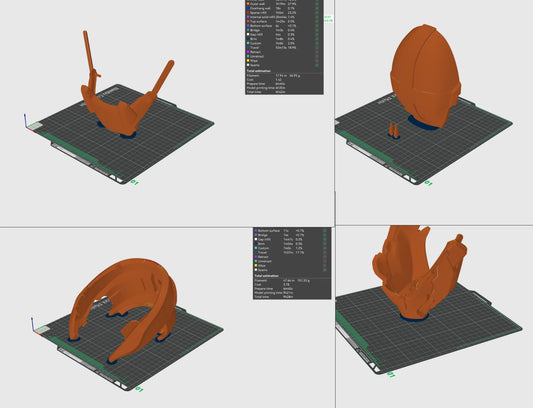
Task: Click the blue brim under the egg model
Action: tap(422, 124)
